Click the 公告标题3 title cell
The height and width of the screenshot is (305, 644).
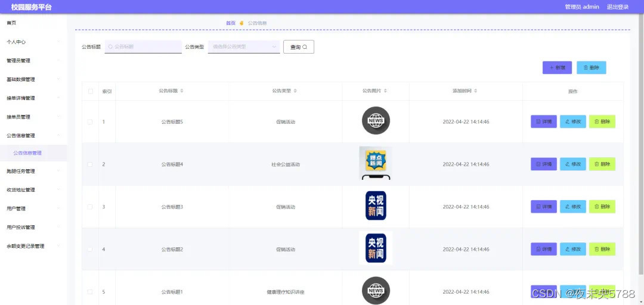(172, 207)
